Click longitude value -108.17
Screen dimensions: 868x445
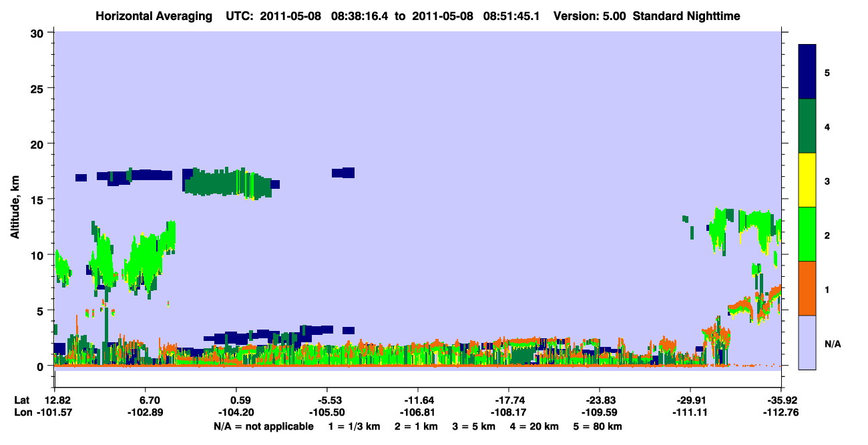509,412
